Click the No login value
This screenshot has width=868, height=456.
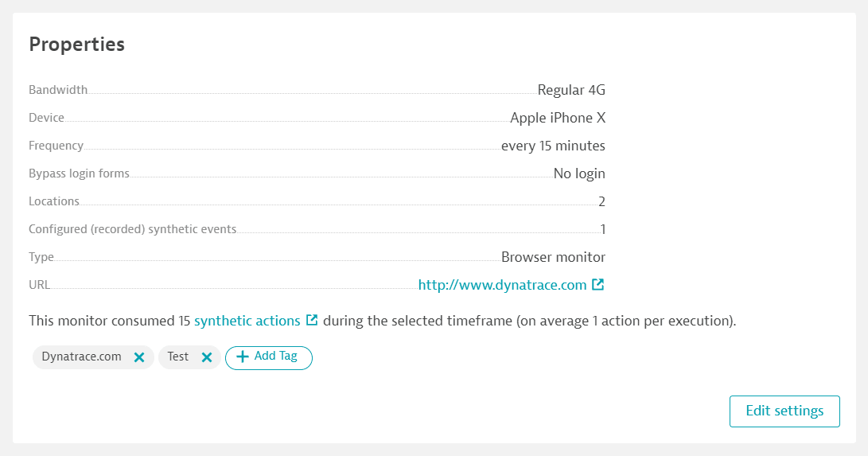(579, 173)
